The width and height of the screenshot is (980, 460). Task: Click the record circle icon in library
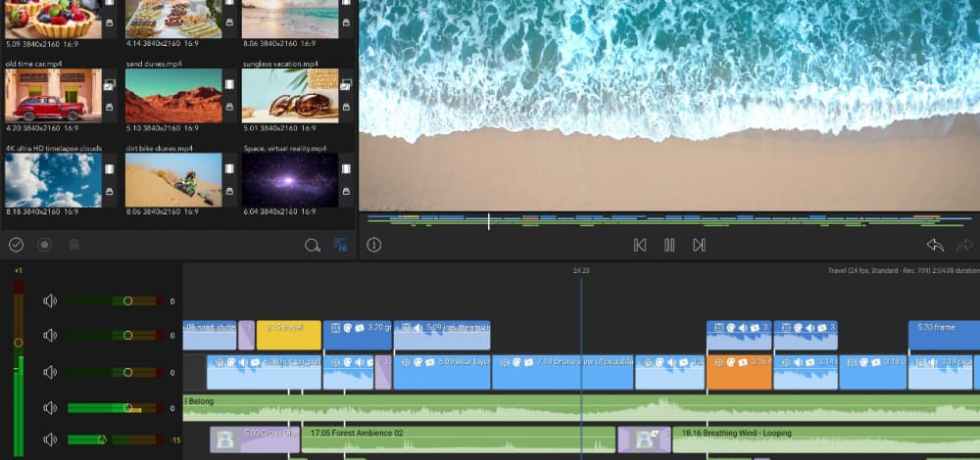click(44, 245)
